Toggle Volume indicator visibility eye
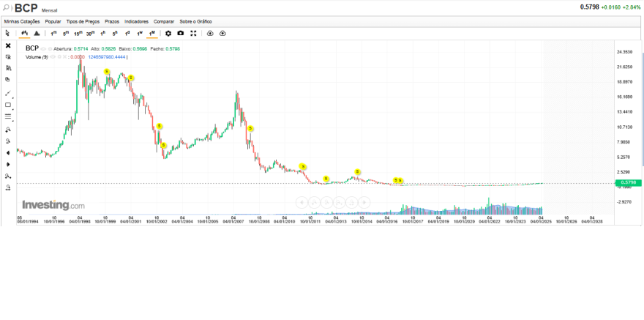This screenshot has height=320, width=644. tap(53, 57)
